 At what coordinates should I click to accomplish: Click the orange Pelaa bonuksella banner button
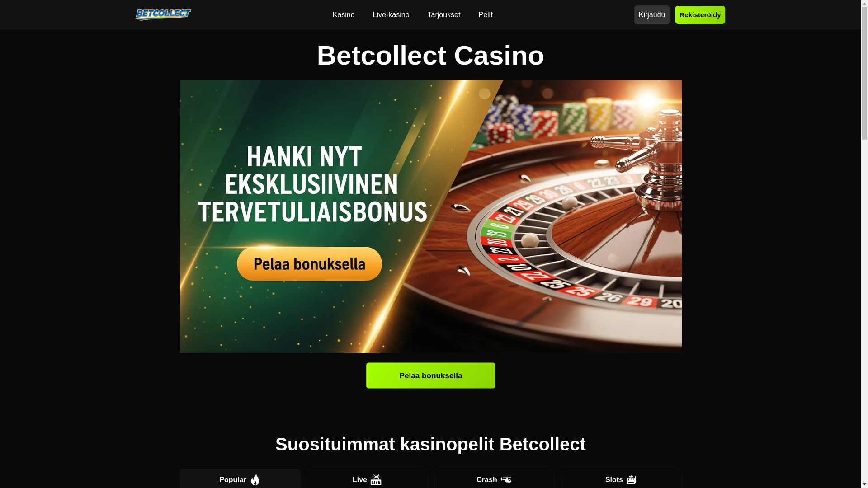click(x=309, y=264)
